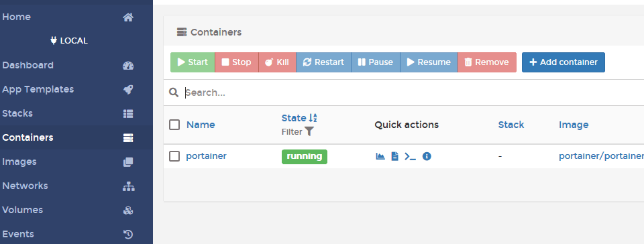Open the portainer container link

[x=206, y=156]
